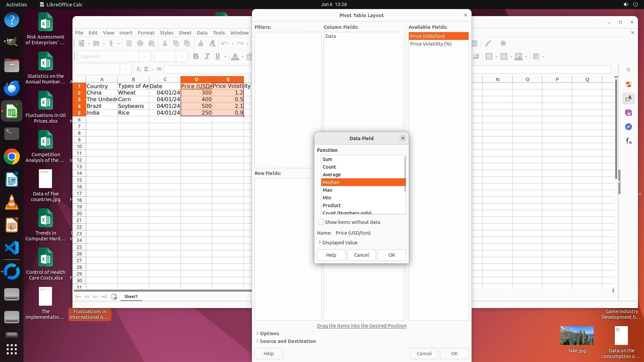The width and height of the screenshot is (644, 362).
Task: Switch to the Sheet1 tab
Action: (x=131, y=297)
